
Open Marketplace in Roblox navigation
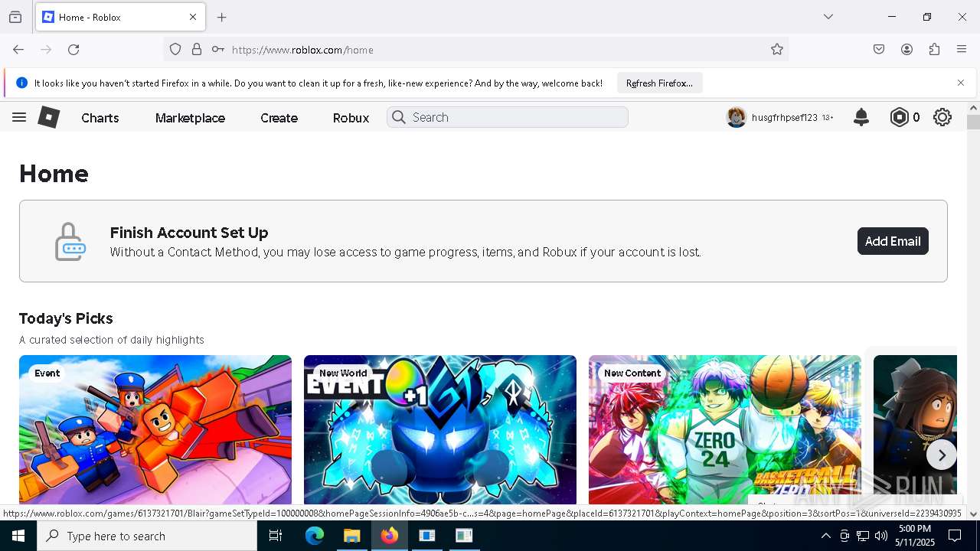(x=190, y=118)
